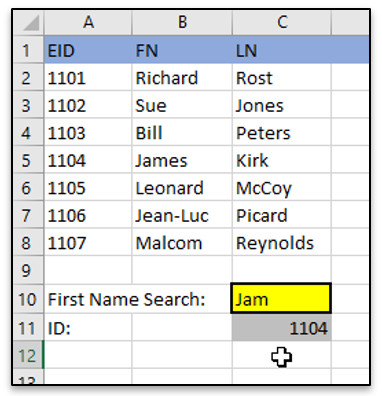The width and height of the screenshot is (382, 396).
Task: Select the gray result cell showing 1104
Action: coord(282,327)
